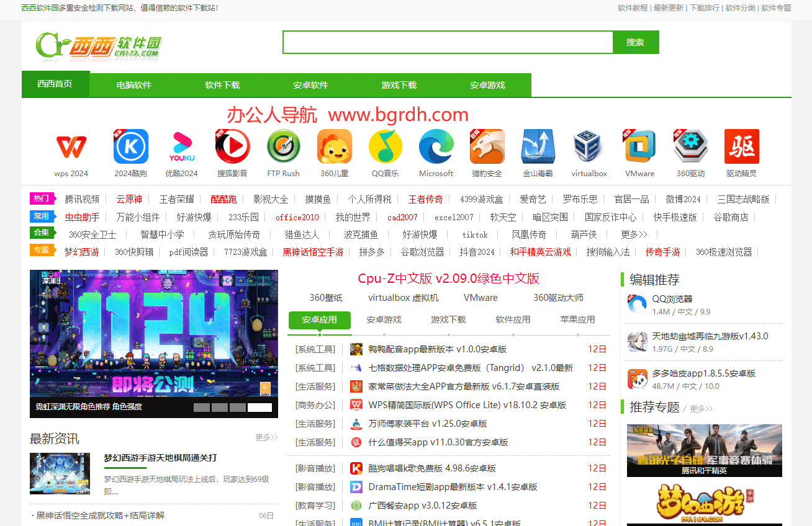Select the QQ浏览器 icon in 编辑推荐
The image size is (812, 526).
(636, 304)
